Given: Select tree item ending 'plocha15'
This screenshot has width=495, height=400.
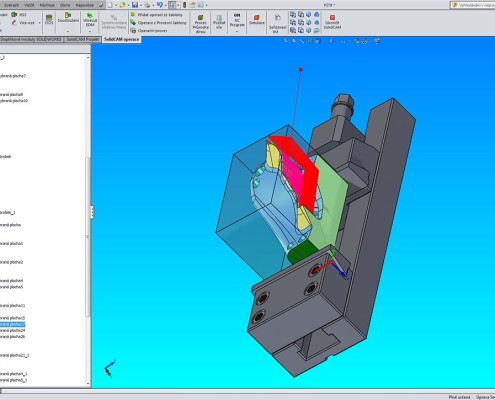Looking at the screenshot, I should point(13,318).
